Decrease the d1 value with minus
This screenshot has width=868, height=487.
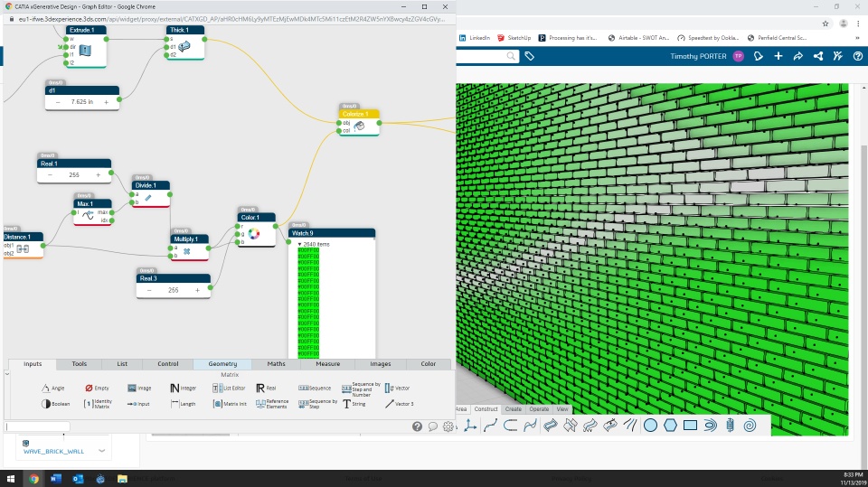[x=58, y=102]
